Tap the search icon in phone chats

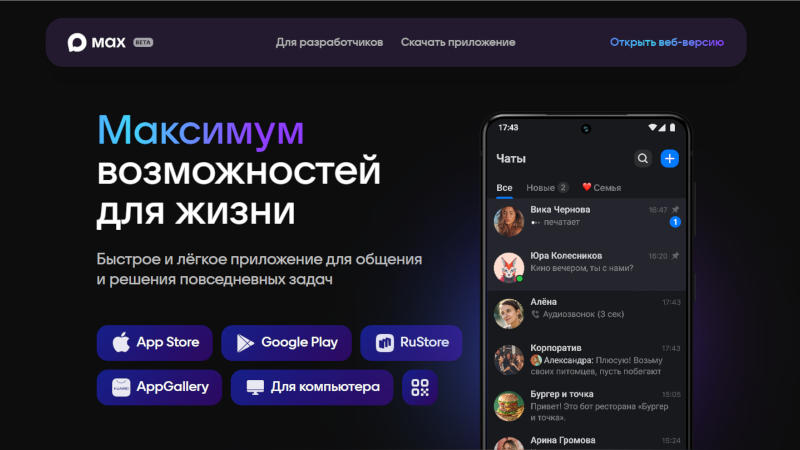click(x=643, y=158)
